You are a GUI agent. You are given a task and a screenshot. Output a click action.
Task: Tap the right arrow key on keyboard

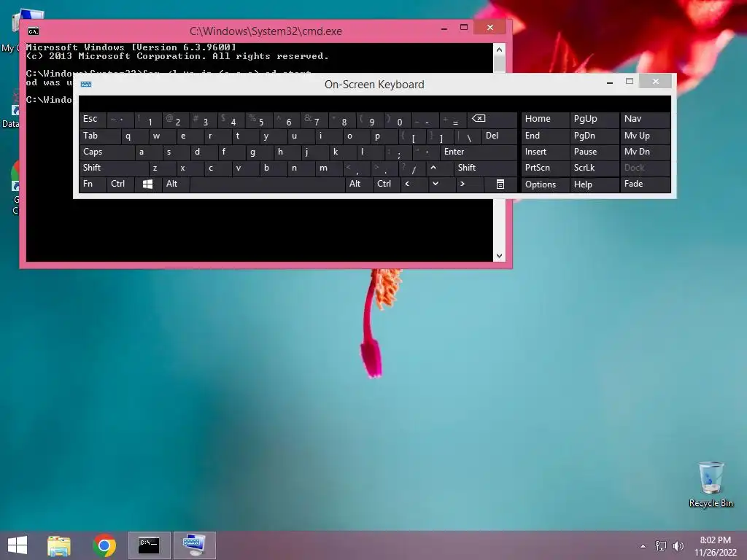point(469,184)
